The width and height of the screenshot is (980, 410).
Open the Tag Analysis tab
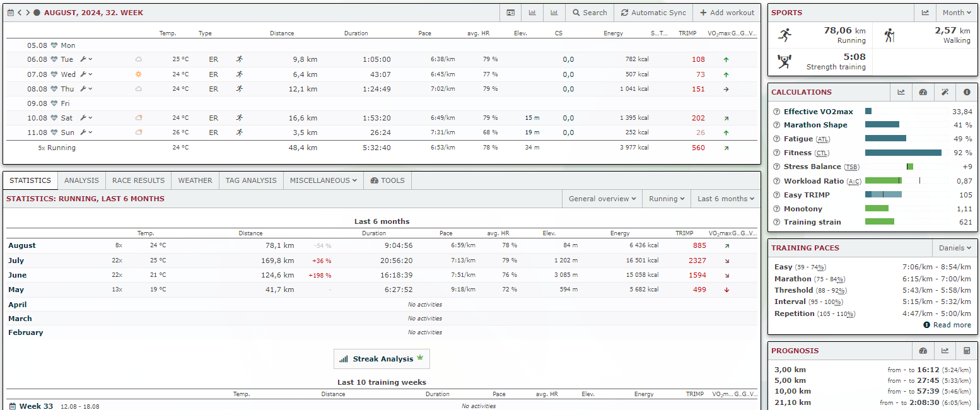[251, 180]
